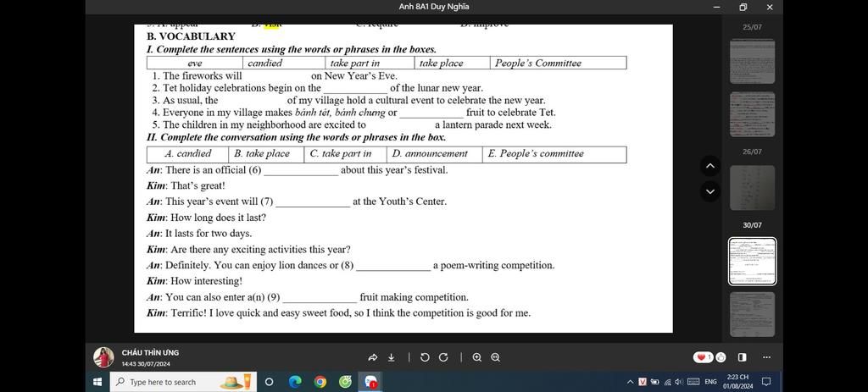Click the thumbs-up like icon
This screenshot has height=392, width=868.
click(x=721, y=357)
